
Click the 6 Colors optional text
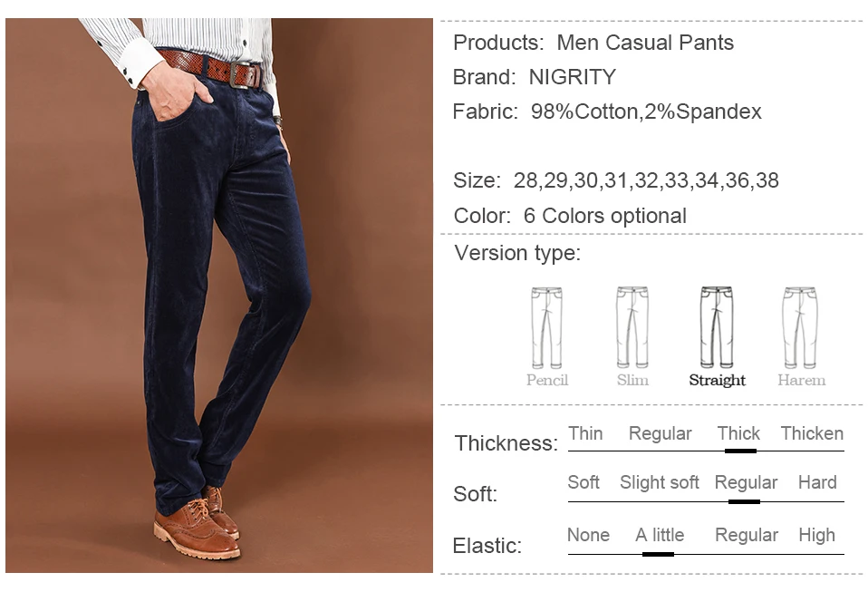[x=605, y=216]
